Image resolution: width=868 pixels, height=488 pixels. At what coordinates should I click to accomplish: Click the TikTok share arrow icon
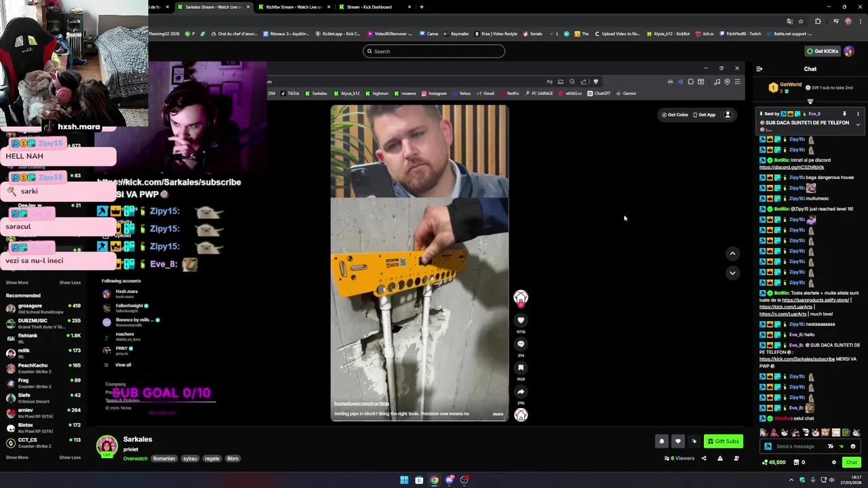coord(521,391)
